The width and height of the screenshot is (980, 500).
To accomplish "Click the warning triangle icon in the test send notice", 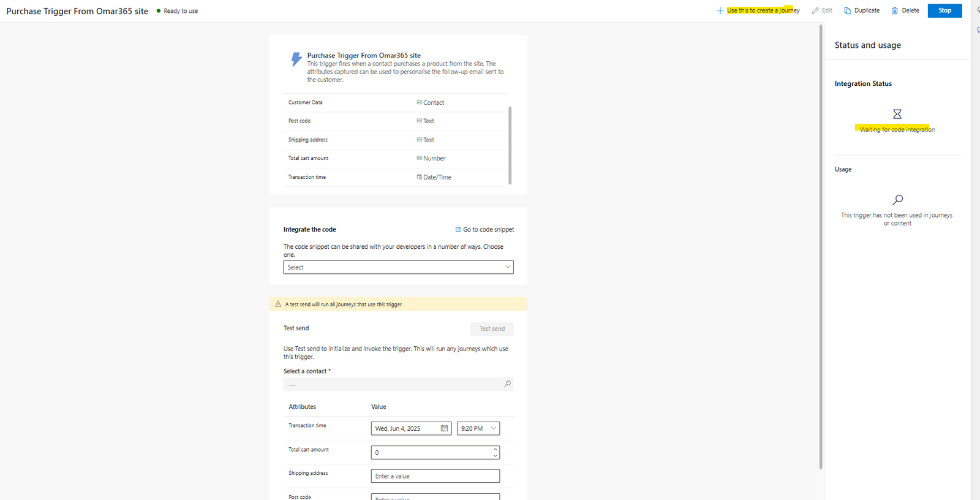I will [x=278, y=304].
